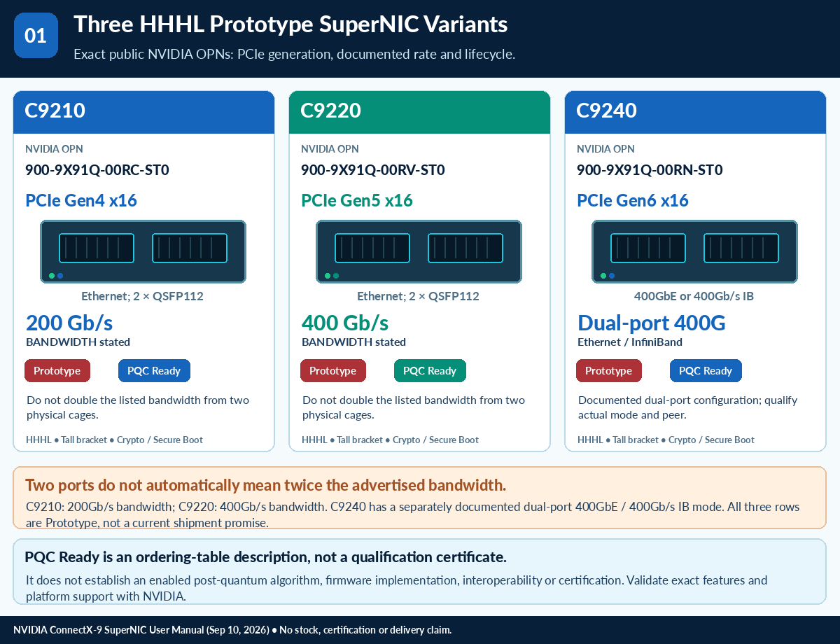The height and width of the screenshot is (644, 840).
Task: Click the Prototype badge on the C9210 card
Action: (x=57, y=371)
